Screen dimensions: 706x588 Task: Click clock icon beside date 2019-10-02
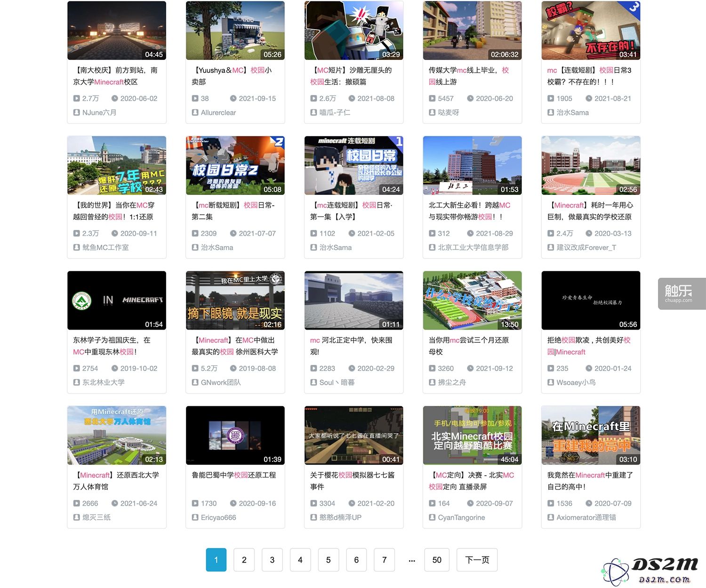(114, 369)
